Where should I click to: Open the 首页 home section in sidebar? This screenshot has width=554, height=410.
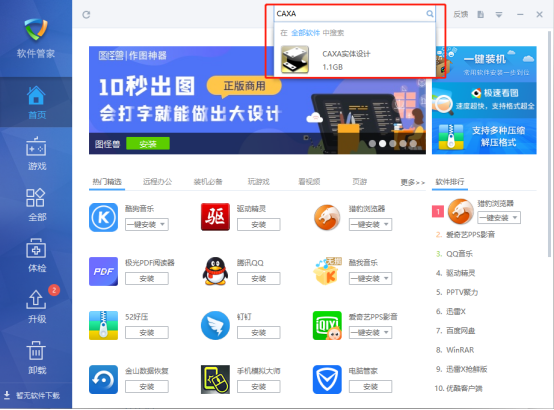(36, 102)
